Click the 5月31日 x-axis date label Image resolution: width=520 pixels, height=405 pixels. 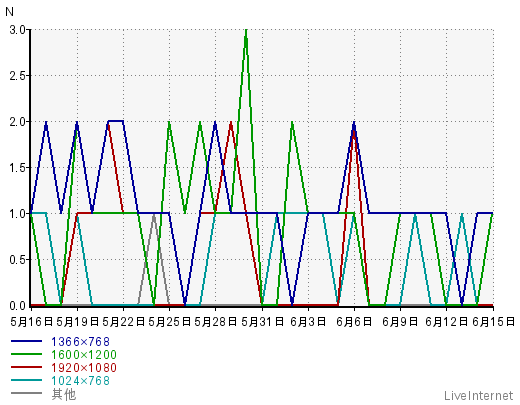[262, 322]
